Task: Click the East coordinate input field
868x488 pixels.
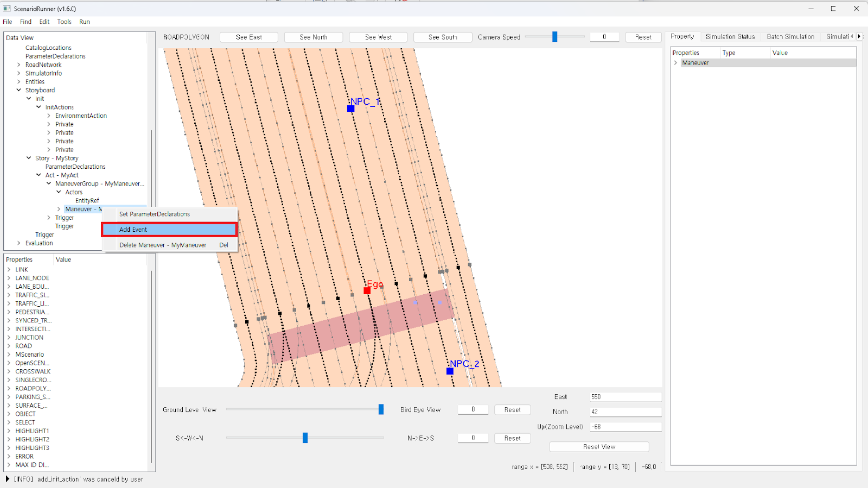Action: click(625, 397)
